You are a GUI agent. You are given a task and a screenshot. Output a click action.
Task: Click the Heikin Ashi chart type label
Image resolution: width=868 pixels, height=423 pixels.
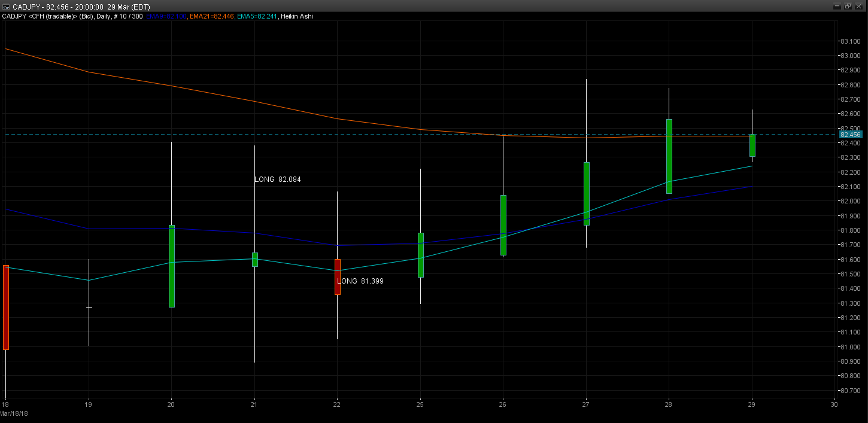(297, 17)
